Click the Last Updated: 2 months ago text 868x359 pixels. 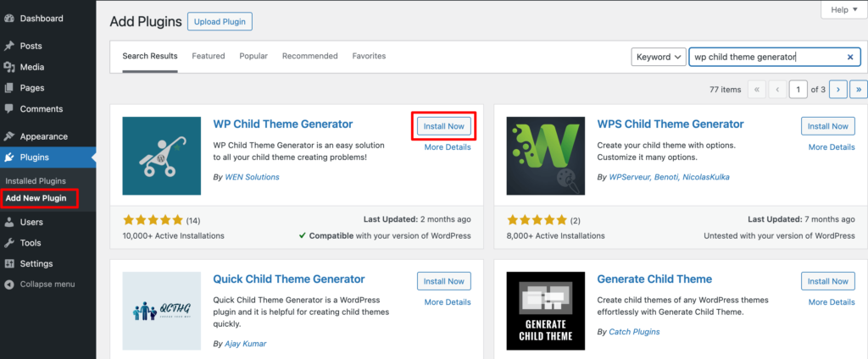tap(417, 219)
